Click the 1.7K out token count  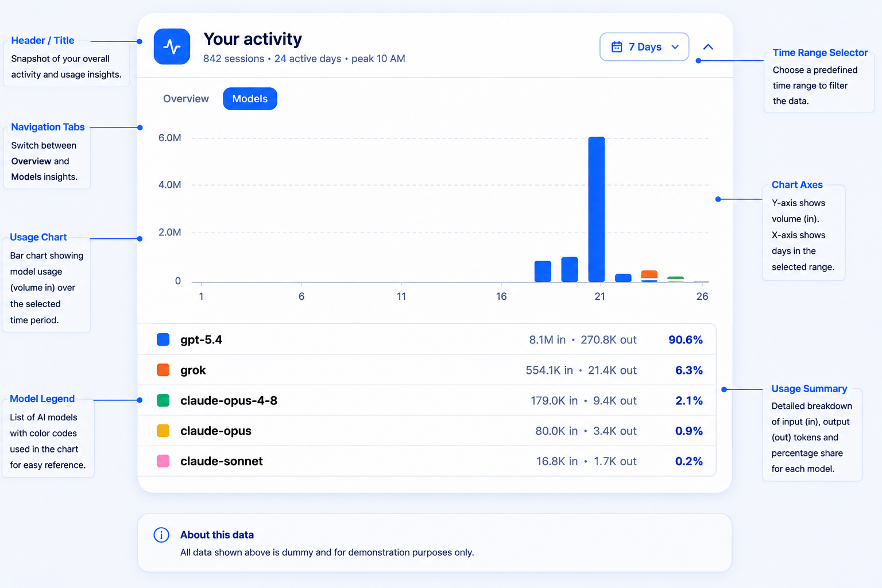(615, 461)
